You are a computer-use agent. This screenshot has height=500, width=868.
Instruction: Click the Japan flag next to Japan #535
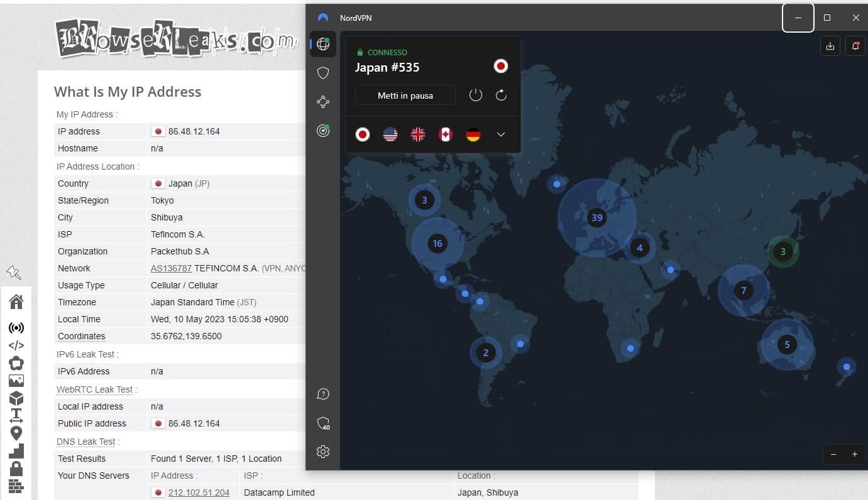click(x=501, y=66)
